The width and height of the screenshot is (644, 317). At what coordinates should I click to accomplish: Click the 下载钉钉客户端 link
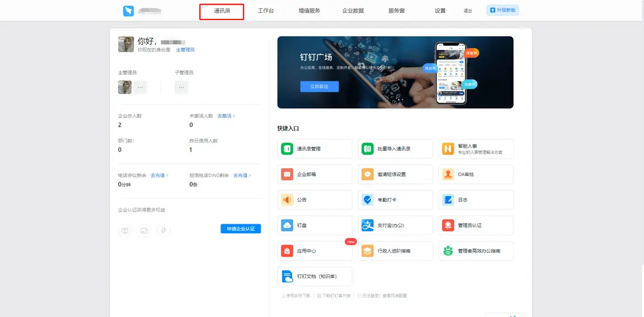tap(334, 296)
